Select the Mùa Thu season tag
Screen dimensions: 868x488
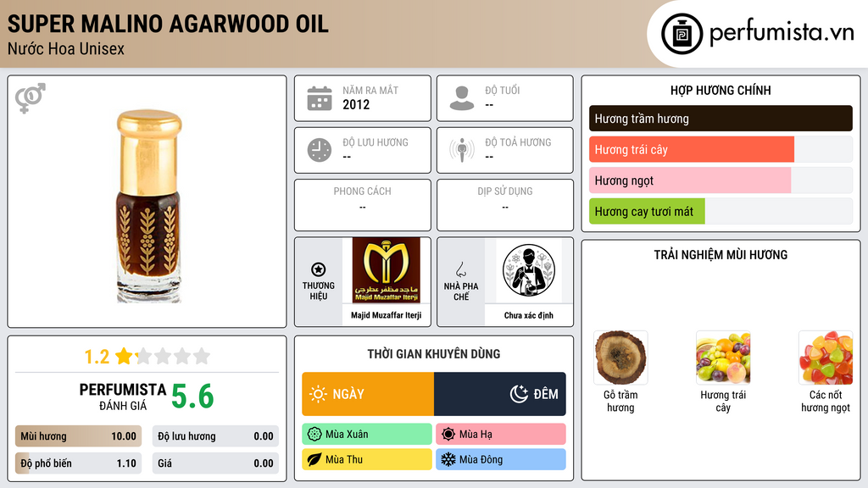click(367, 459)
